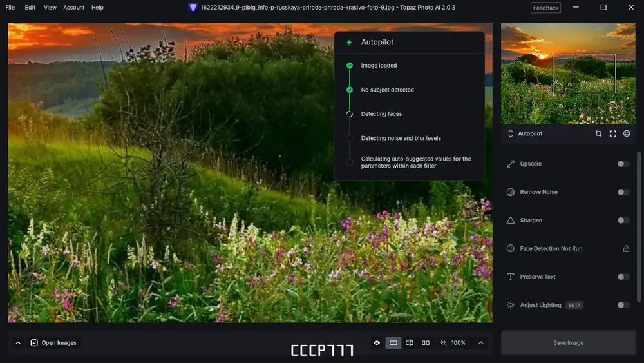This screenshot has width=644, height=363.
Task: Enable the Upscale toggle
Action: pyautogui.click(x=623, y=164)
